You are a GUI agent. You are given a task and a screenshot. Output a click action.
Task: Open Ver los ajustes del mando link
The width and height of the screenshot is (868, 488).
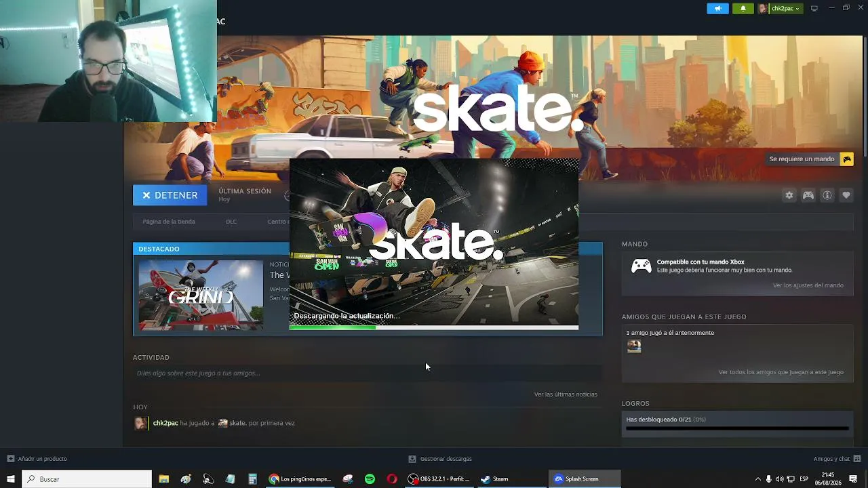point(808,285)
